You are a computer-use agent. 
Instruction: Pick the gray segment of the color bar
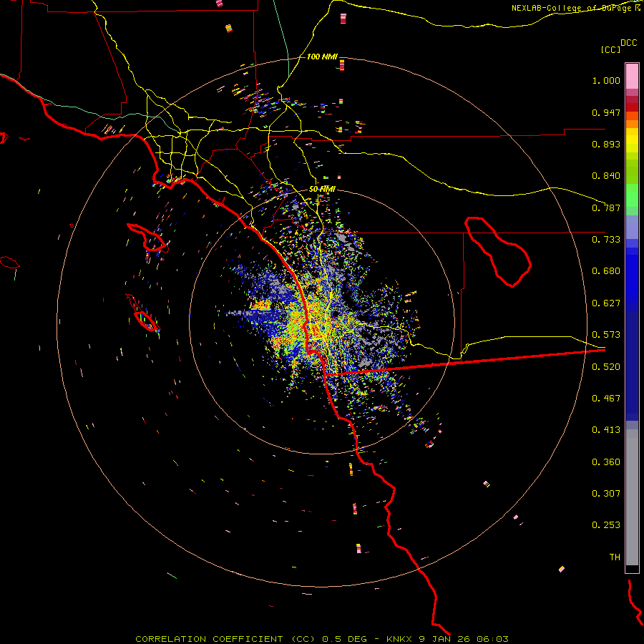[x=632, y=497]
